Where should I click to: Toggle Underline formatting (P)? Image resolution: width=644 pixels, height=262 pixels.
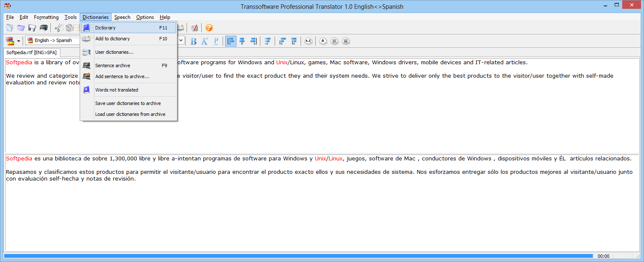tap(216, 41)
